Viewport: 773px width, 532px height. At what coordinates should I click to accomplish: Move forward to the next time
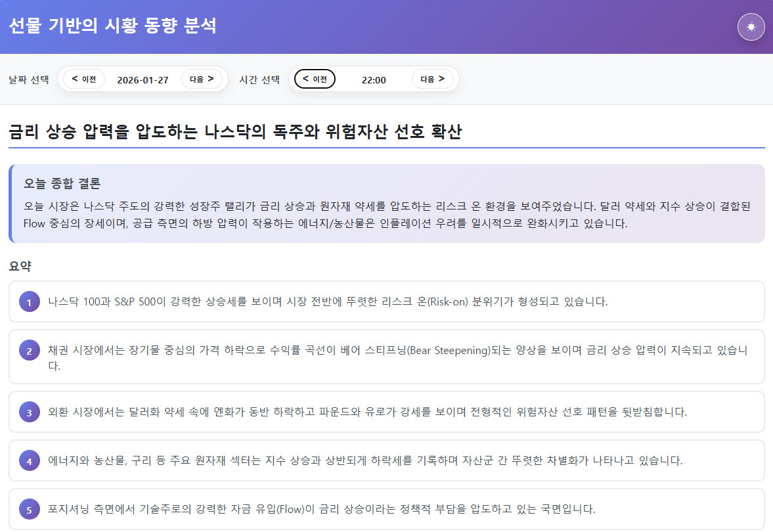(432, 79)
